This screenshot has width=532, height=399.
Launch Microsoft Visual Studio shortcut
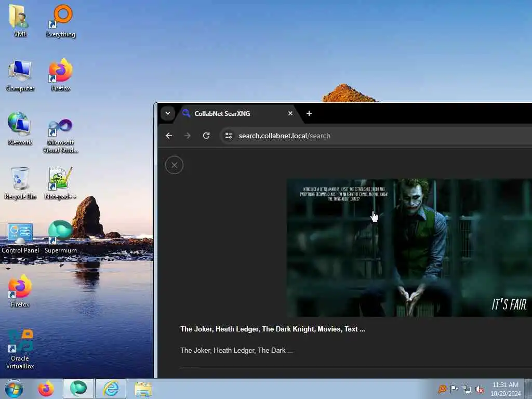coord(60,136)
